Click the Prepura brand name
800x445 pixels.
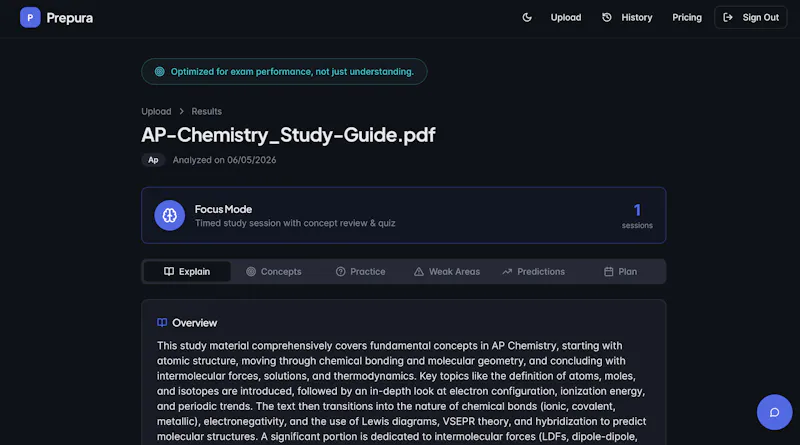[69, 18]
